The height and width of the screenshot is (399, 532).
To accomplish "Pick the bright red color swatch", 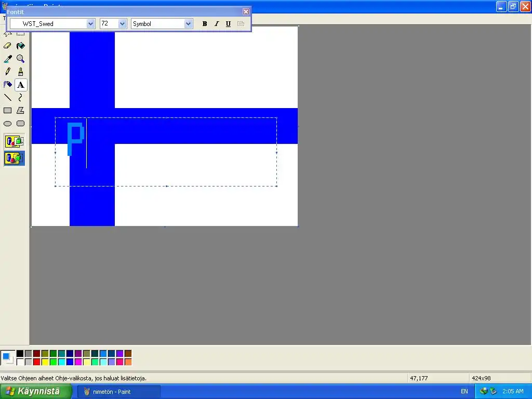I will [x=37, y=362].
